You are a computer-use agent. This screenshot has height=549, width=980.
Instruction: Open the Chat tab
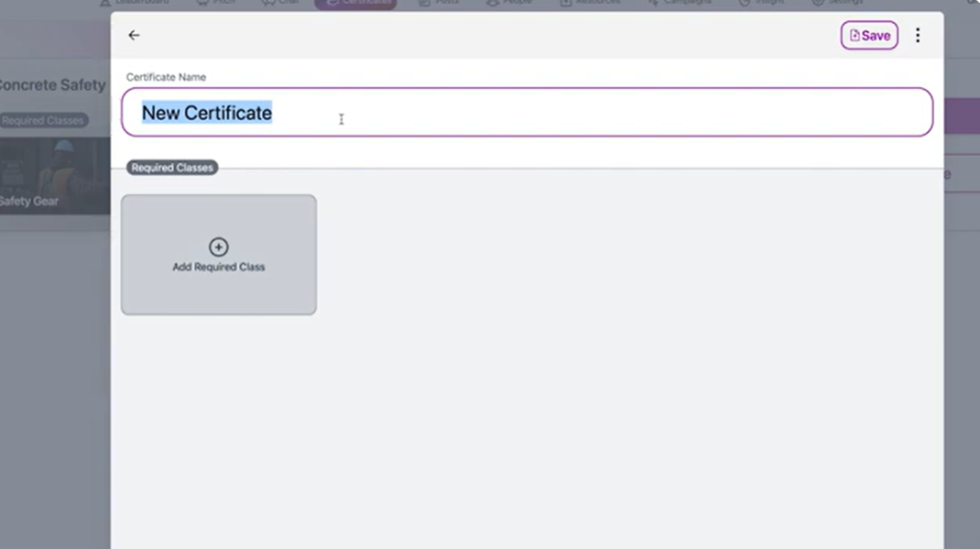pos(281,3)
